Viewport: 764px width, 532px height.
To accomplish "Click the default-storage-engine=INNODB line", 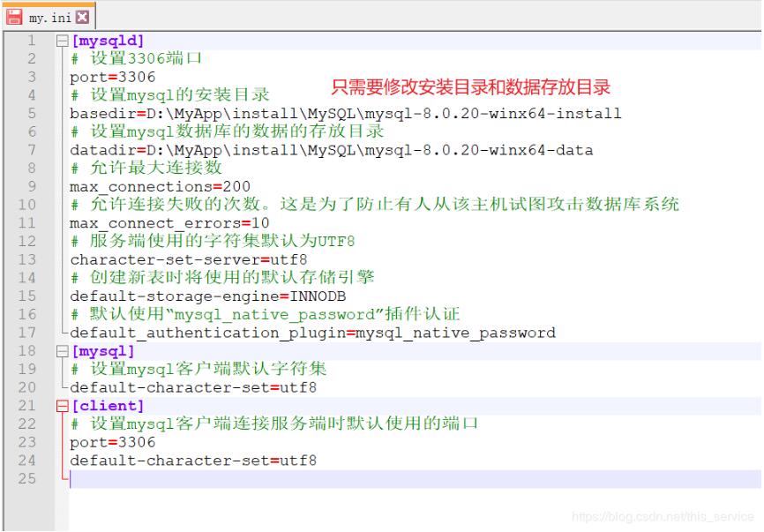I will coord(208,296).
